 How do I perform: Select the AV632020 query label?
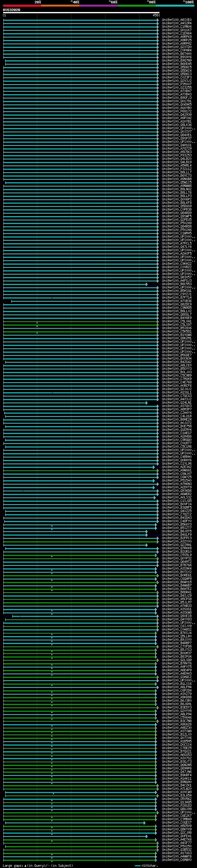click(11, 10)
